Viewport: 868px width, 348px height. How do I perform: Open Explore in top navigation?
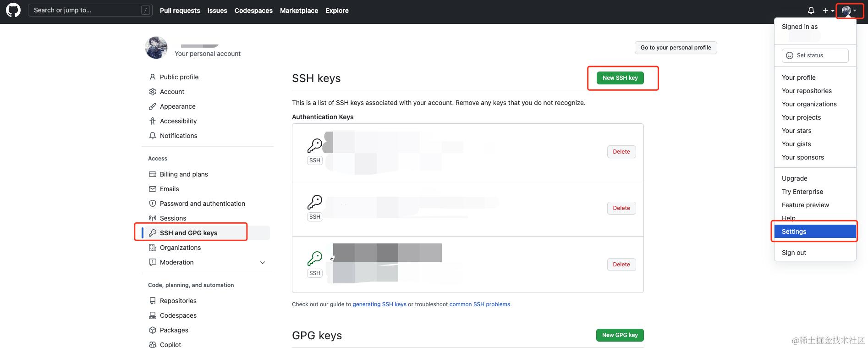(x=337, y=11)
